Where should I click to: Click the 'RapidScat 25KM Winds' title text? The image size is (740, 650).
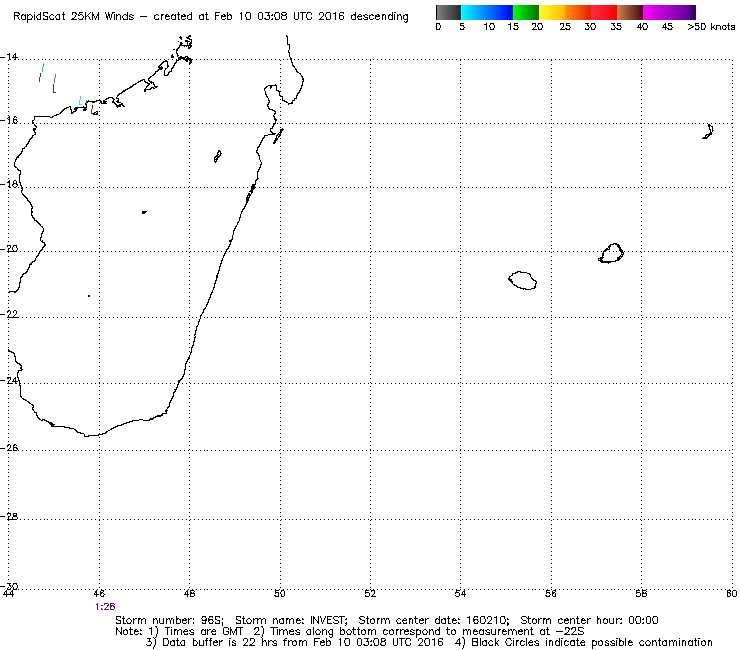[x=74, y=16]
